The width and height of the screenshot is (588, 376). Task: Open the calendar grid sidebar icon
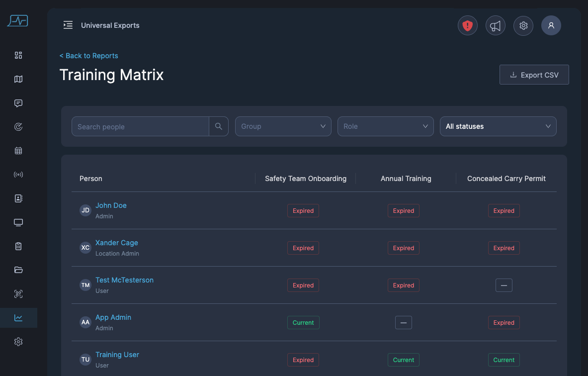(18, 151)
